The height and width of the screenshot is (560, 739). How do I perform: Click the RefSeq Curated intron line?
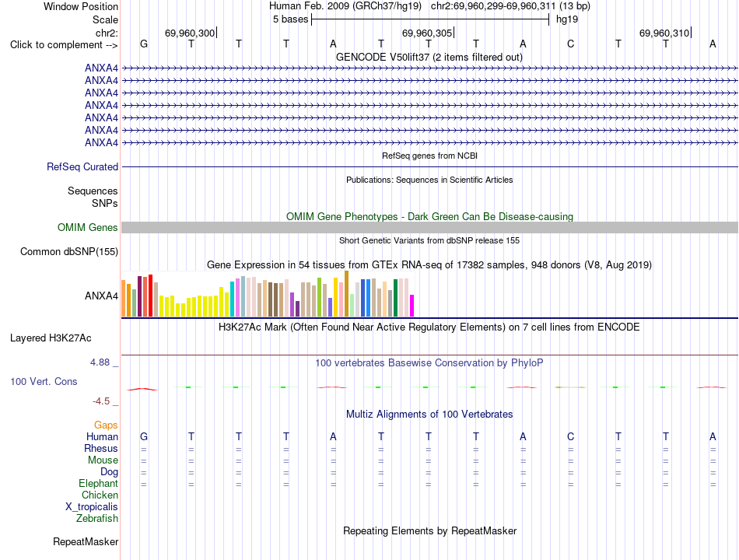[x=429, y=167]
